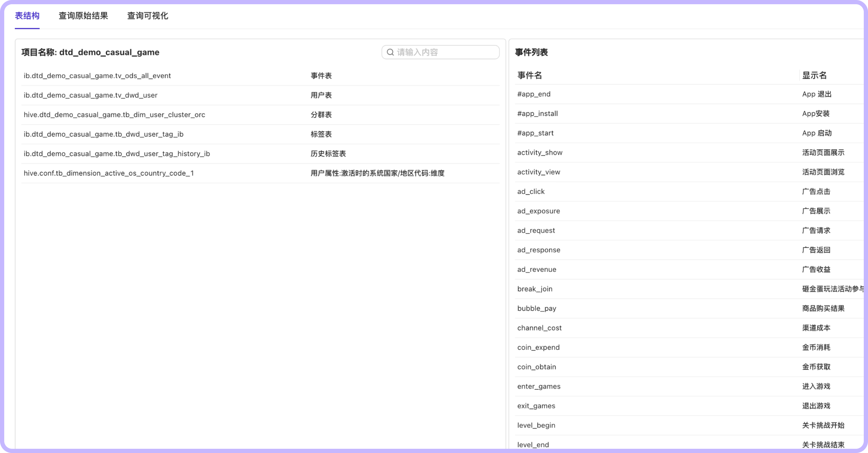The height and width of the screenshot is (453, 868).
Task: Open table tv_ods_all_event row
Action: pos(97,76)
